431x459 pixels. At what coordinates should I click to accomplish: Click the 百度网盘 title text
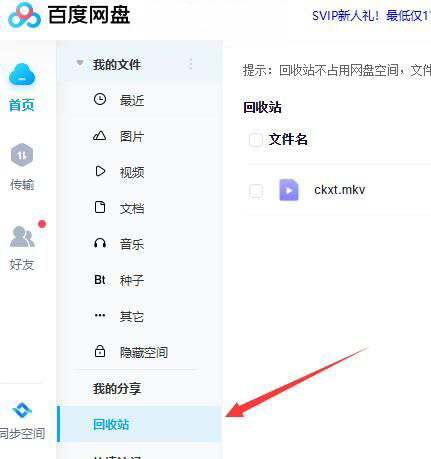click(x=89, y=15)
